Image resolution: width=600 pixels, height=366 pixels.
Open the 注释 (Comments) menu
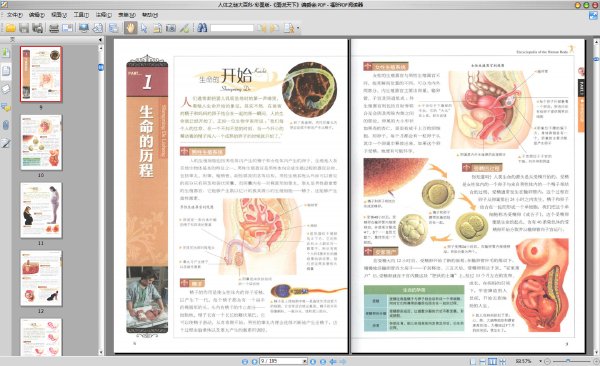103,15
